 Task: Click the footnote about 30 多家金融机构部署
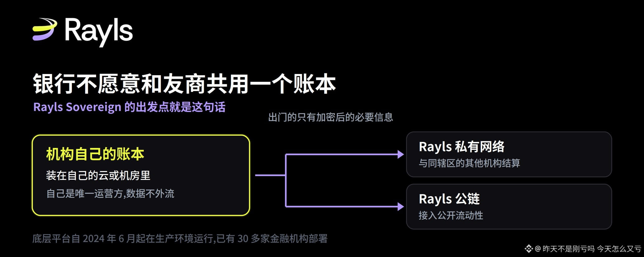[x=180, y=239]
